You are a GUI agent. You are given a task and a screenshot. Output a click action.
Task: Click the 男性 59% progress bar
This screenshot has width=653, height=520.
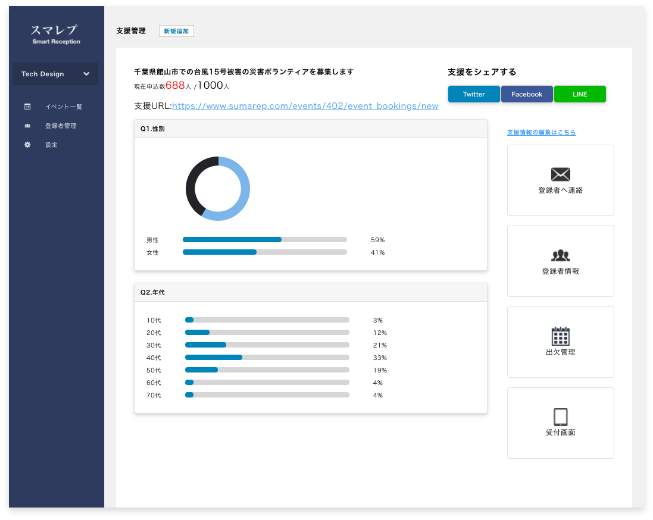point(265,239)
